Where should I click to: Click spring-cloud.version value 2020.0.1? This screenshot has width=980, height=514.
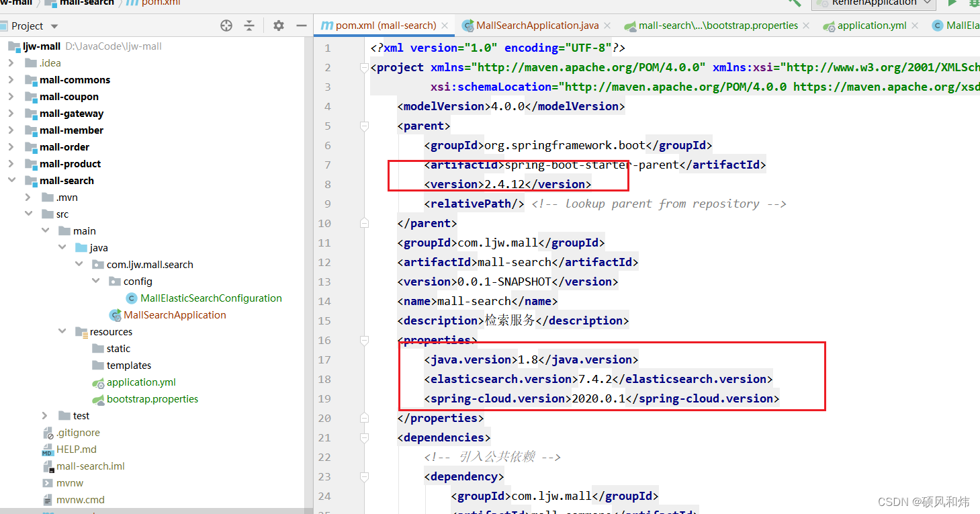(598, 398)
